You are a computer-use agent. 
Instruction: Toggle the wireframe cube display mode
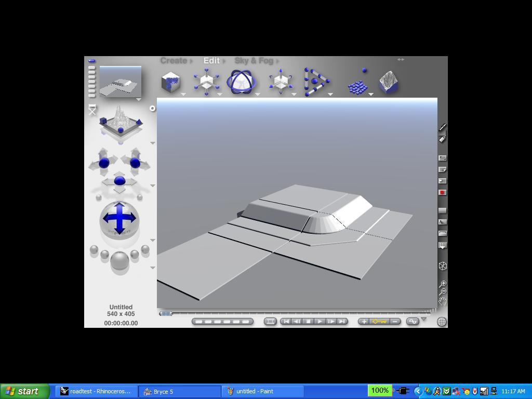[x=443, y=266]
